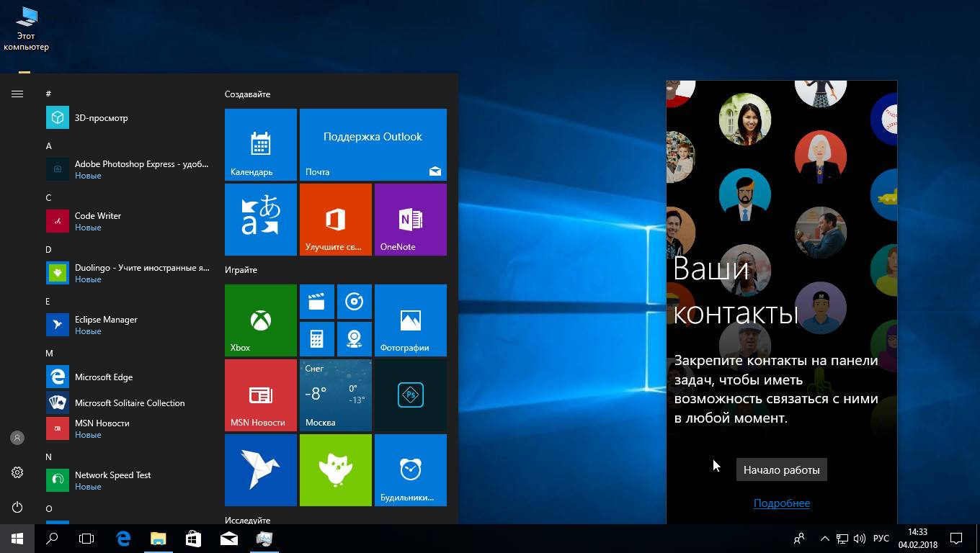Open Settings via the gear icon
980x553 pixels.
click(17, 472)
